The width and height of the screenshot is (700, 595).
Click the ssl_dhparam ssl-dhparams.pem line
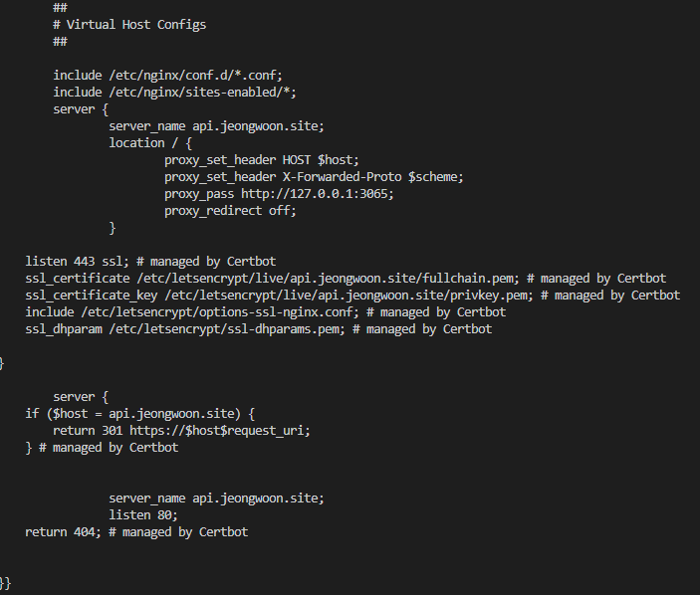(259, 329)
